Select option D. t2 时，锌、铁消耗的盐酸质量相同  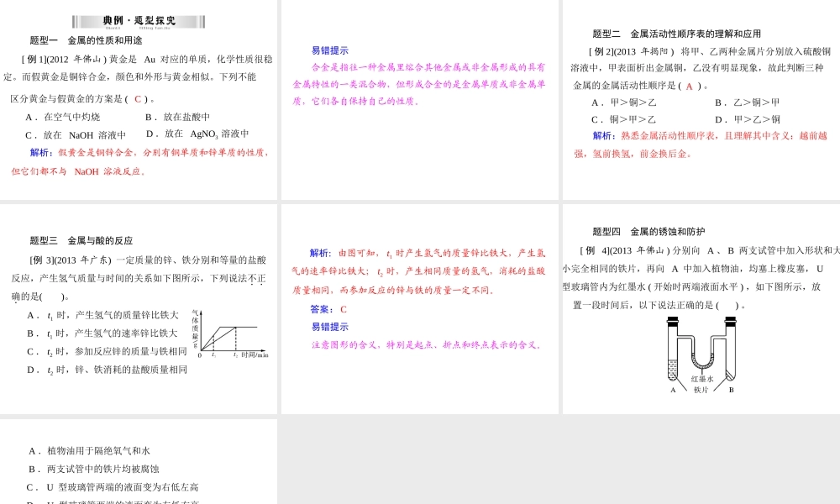(108, 370)
